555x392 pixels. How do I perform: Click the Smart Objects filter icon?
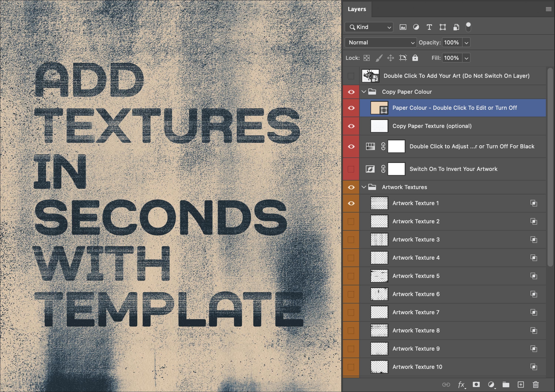456,27
